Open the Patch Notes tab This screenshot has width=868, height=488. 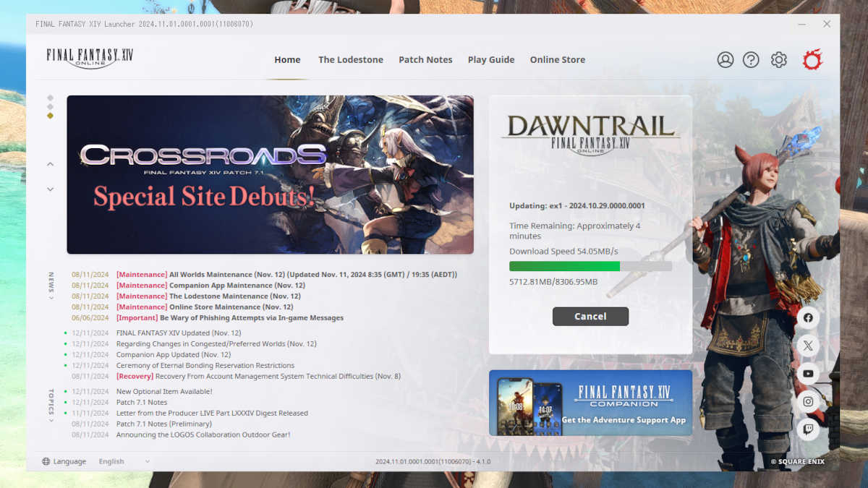[425, 60]
